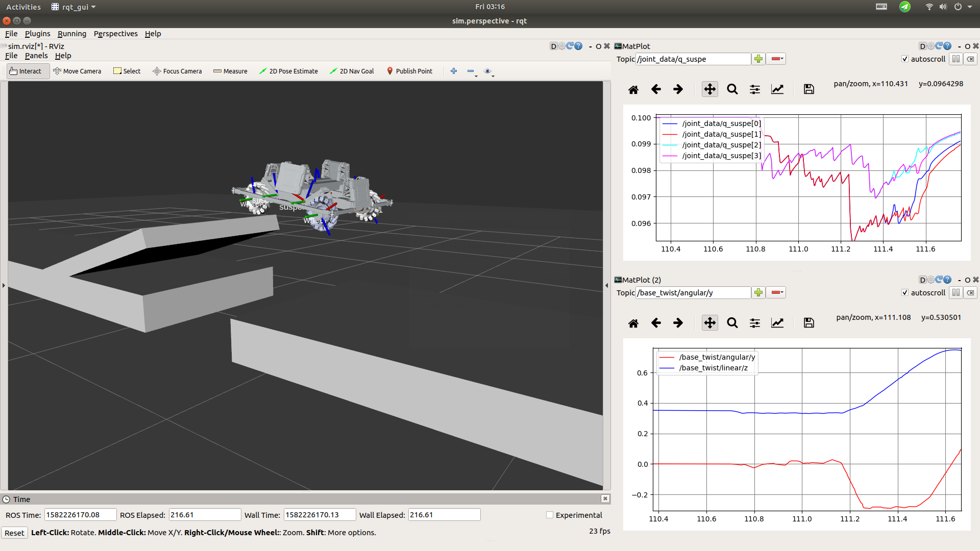Open the remove-tool minus menu in RViz toolbar
980x551 pixels.
(x=472, y=71)
